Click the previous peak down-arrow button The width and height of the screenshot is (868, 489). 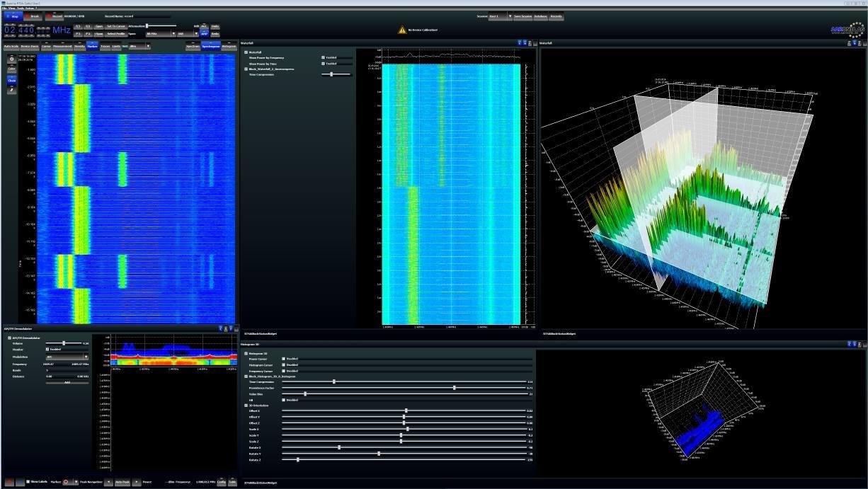pyautogui.click(x=108, y=482)
